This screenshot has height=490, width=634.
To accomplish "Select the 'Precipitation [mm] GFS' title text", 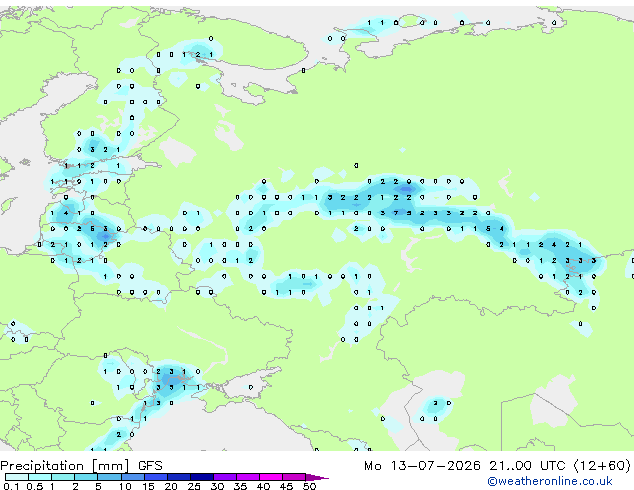I will pyautogui.click(x=81, y=465).
